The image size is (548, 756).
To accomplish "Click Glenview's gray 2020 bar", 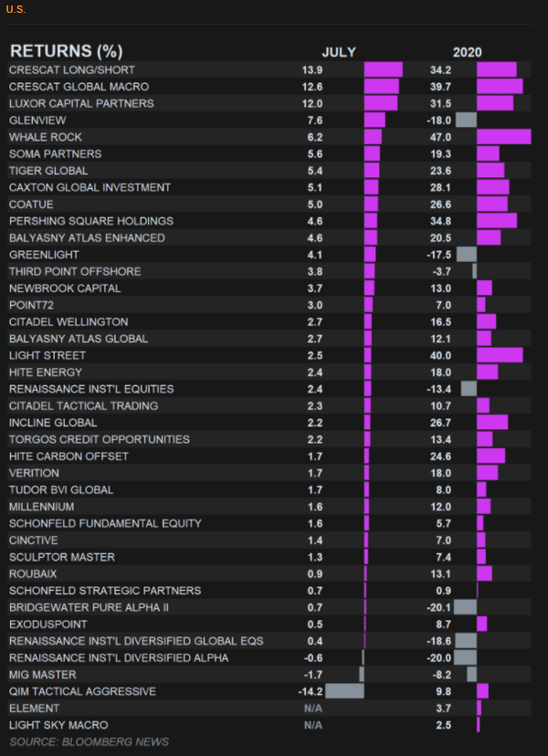I will [466, 120].
